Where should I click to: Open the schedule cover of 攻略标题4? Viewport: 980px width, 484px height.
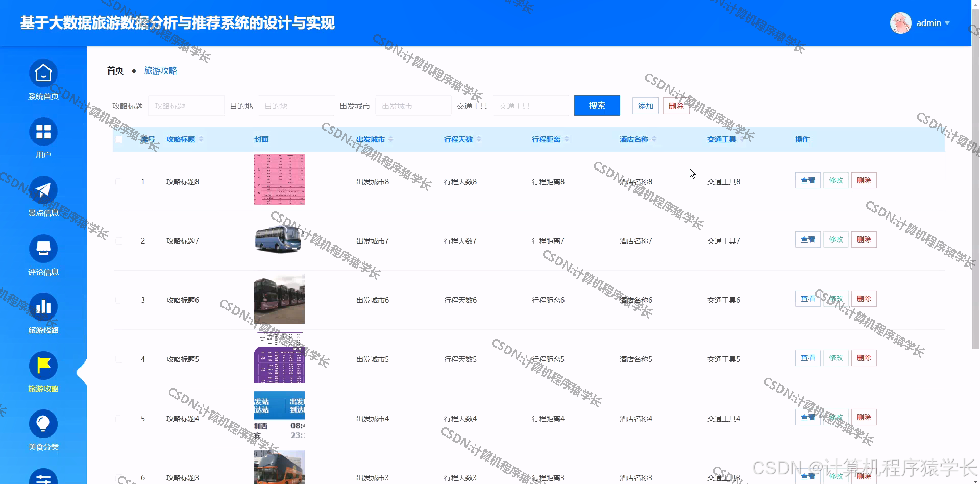(280, 417)
